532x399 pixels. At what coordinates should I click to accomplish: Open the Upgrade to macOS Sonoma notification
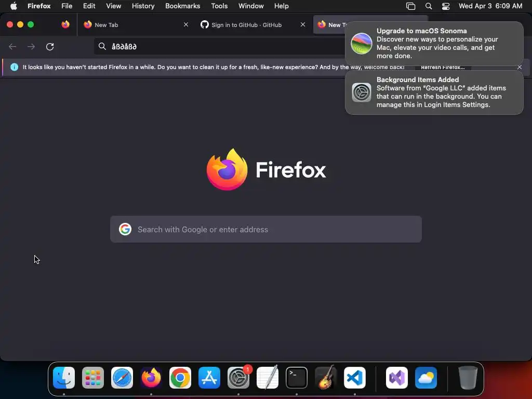tap(434, 44)
